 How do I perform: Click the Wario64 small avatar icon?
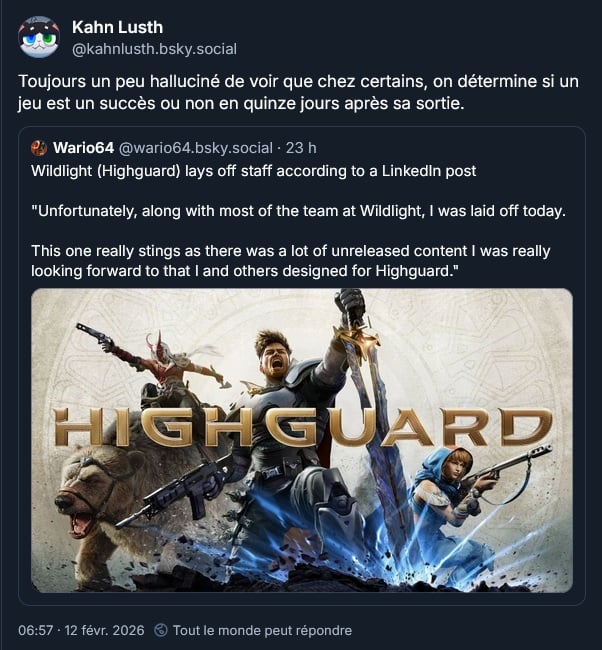click(x=39, y=148)
